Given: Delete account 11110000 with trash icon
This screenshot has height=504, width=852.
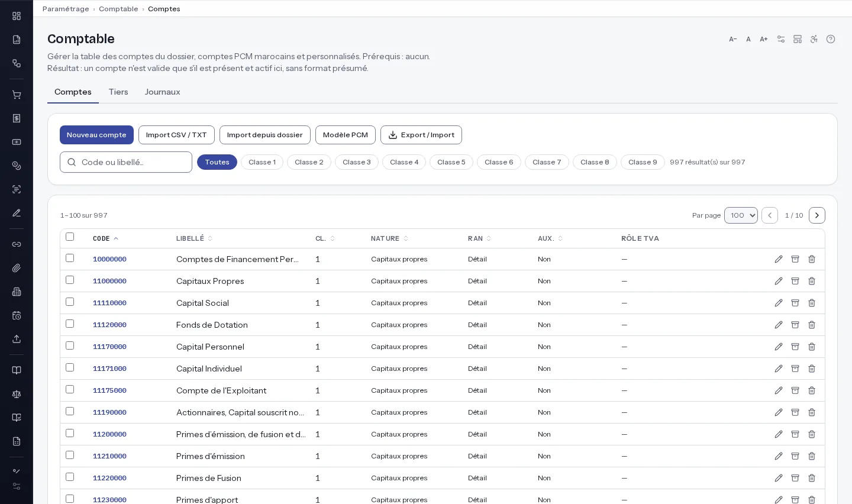Looking at the screenshot, I should (812, 303).
